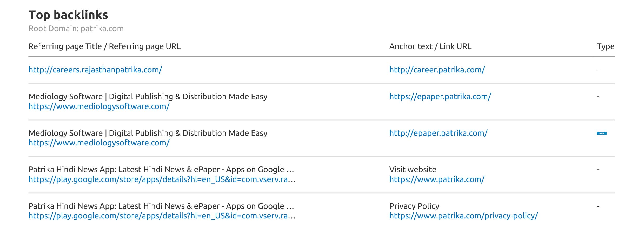Click the 'Privacy Policy' anchor text

414,206
